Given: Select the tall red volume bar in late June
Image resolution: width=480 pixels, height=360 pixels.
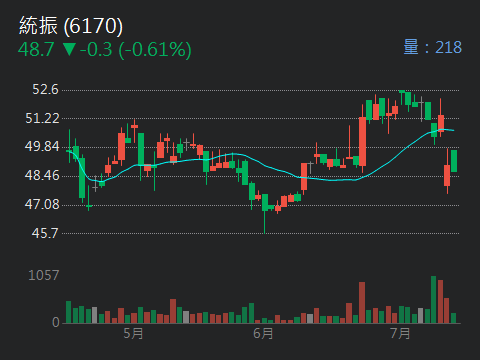Looking at the screenshot, I should (362, 303).
